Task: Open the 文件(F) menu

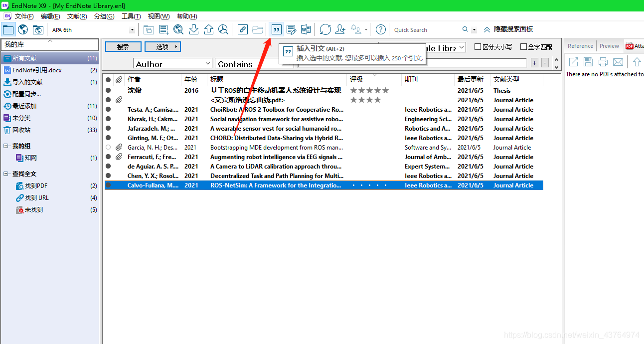Action: (24, 16)
